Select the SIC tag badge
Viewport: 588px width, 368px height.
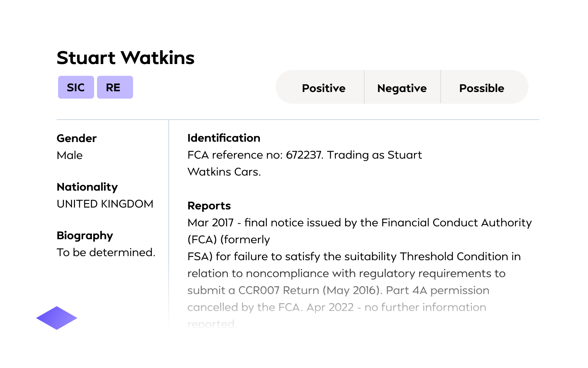76,87
